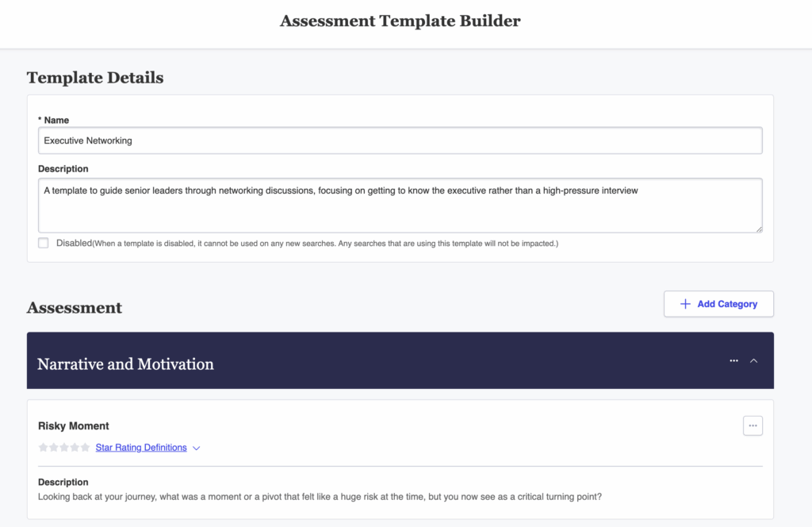Grab the Description text area resize handle
Image resolution: width=812 pixels, height=527 pixels.
759,229
